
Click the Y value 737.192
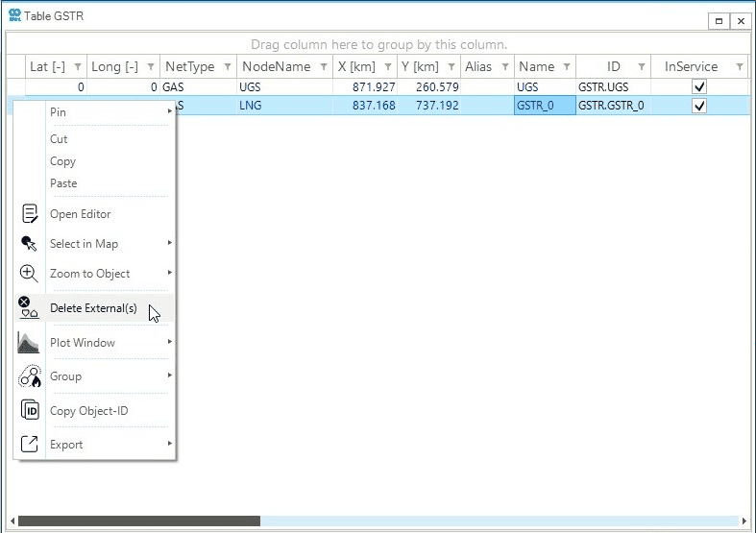click(x=437, y=106)
